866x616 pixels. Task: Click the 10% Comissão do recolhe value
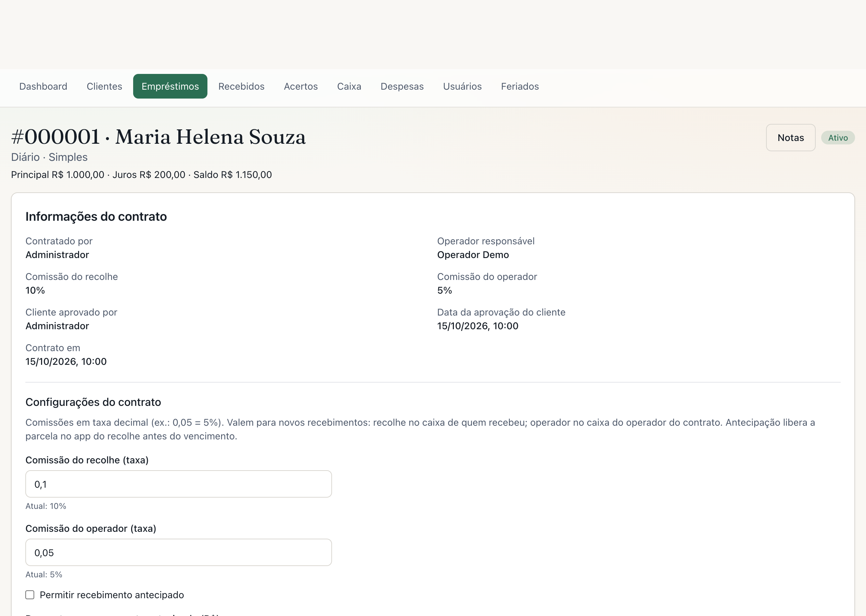35,290
